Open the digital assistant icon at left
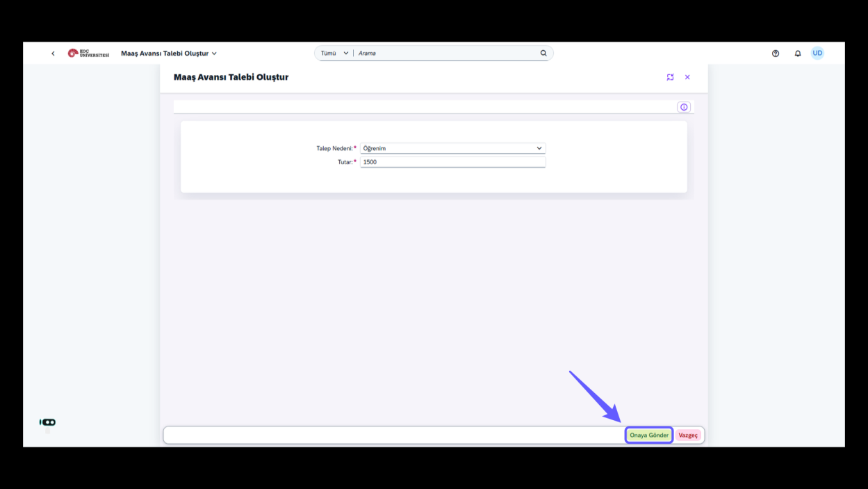868x489 pixels. coord(48,422)
